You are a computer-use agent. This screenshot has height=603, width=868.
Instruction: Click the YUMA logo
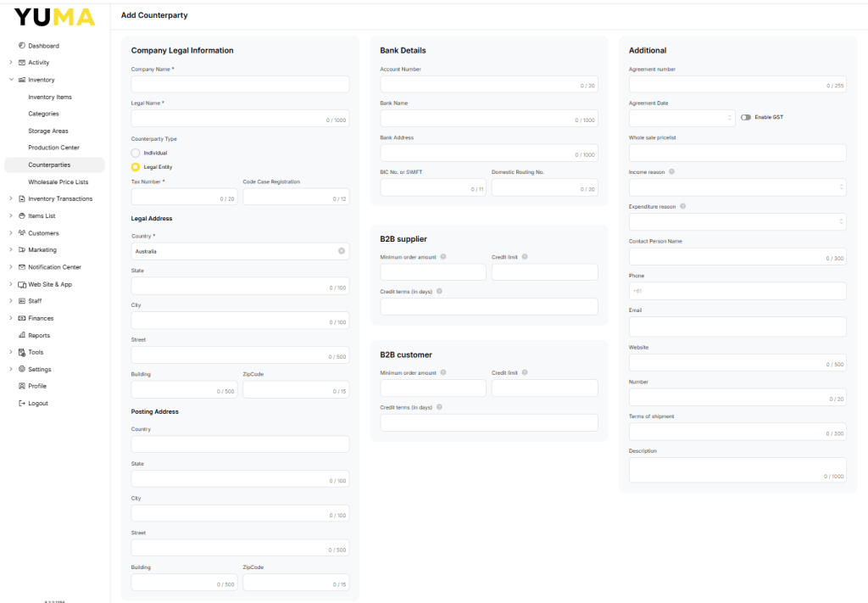54,17
